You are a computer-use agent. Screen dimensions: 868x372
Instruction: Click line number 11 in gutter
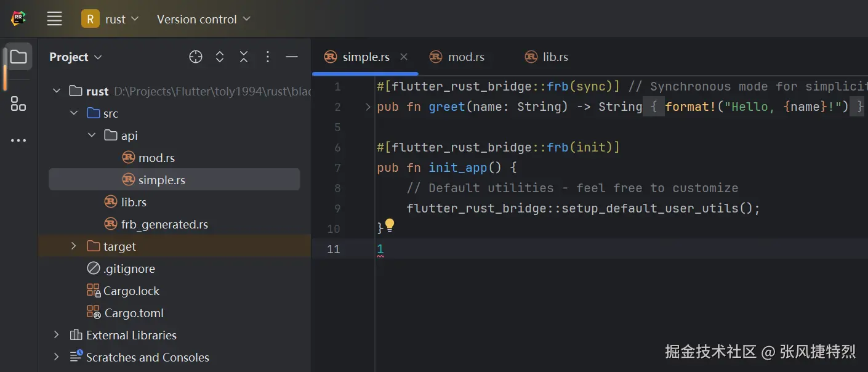pos(333,249)
